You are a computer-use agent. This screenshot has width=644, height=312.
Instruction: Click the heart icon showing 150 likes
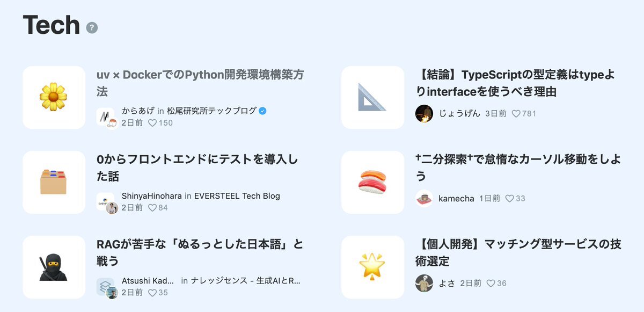(152, 123)
